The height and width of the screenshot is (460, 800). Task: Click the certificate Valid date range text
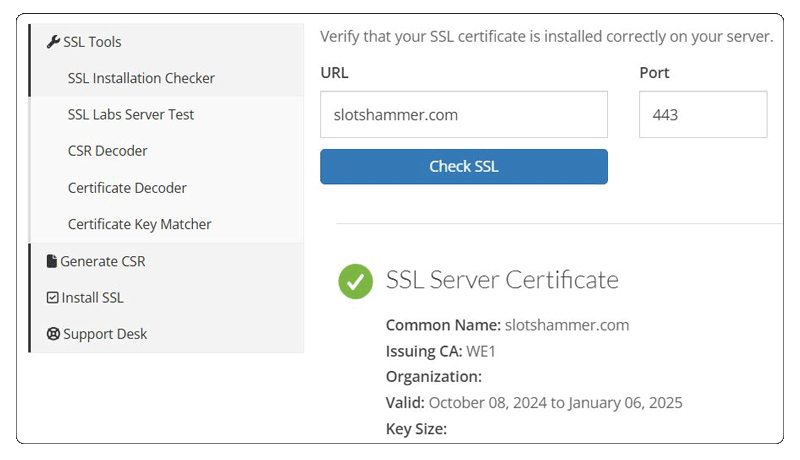click(x=556, y=403)
